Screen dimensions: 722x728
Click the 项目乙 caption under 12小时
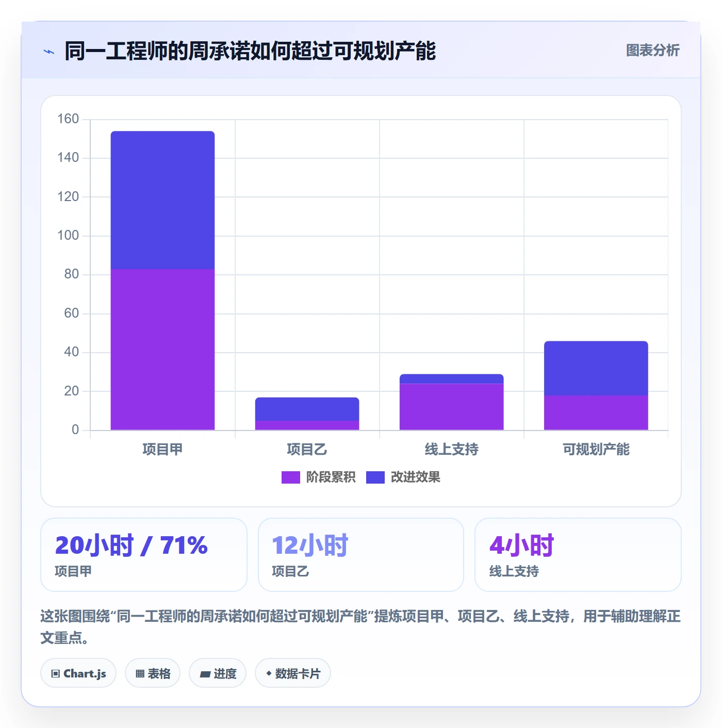[x=290, y=571]
